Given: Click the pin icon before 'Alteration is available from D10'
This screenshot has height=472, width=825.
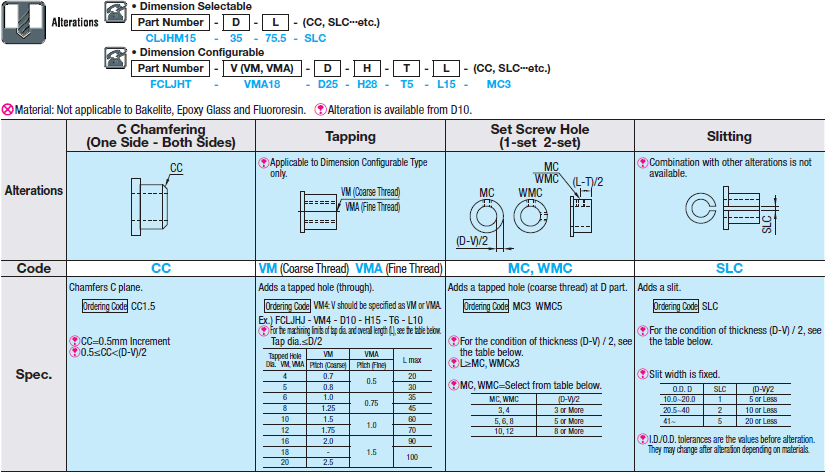Looking at the screenshot, I should point(320,110).
